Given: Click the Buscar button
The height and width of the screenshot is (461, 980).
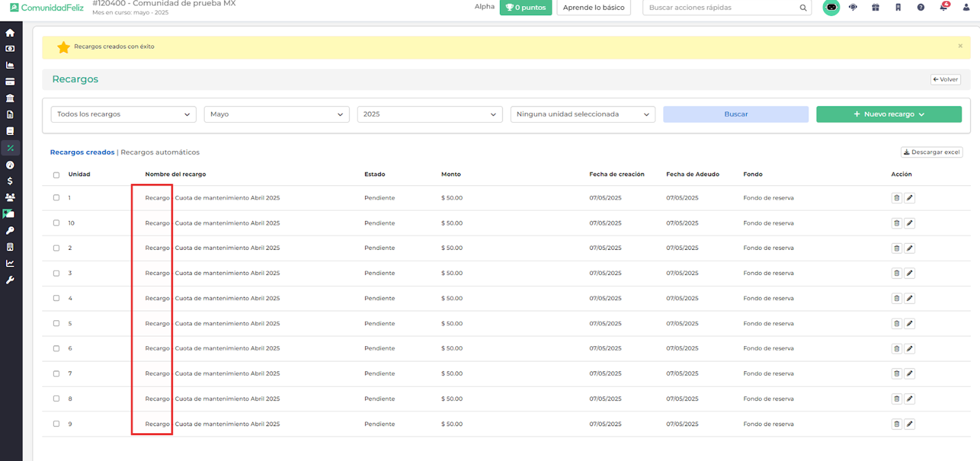Looking at the screenshot, I should pyautogui.click(x=735, y=114).
